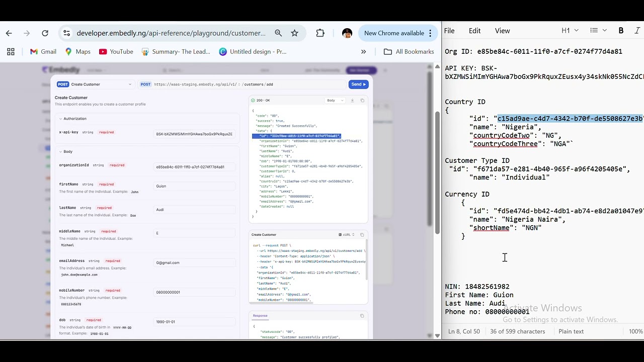Open the Body response format dropdown

(335, 100)
